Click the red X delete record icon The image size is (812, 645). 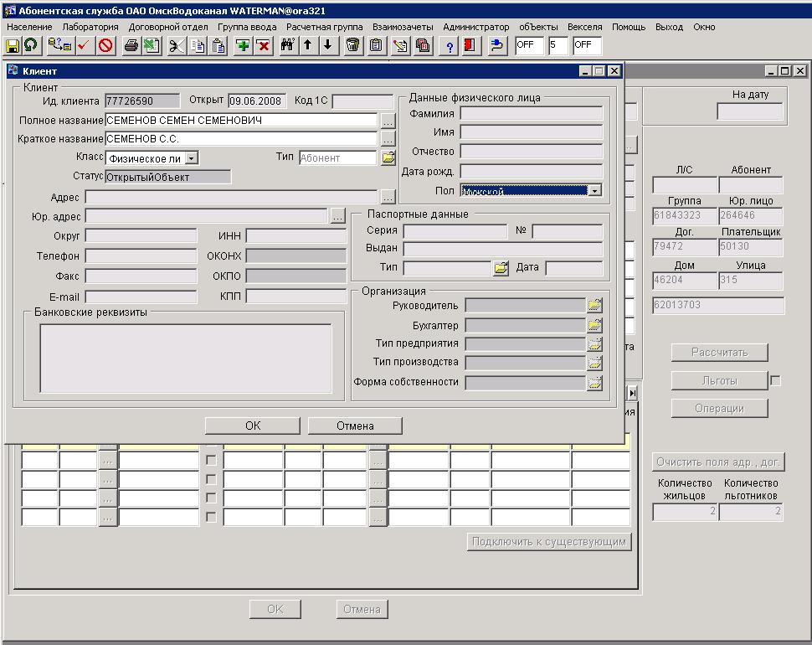(x=263, y=45)
